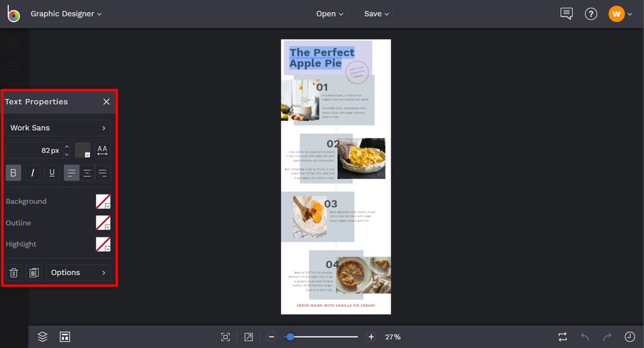644x348 pixels.
Task: Open the template layout icon
Action: [65, 337]
